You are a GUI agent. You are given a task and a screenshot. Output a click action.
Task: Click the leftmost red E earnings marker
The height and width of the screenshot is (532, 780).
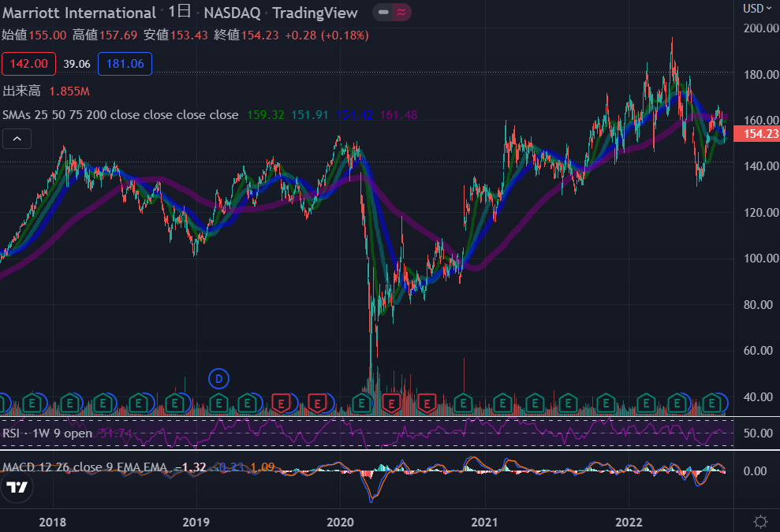[x=281, y=404]
